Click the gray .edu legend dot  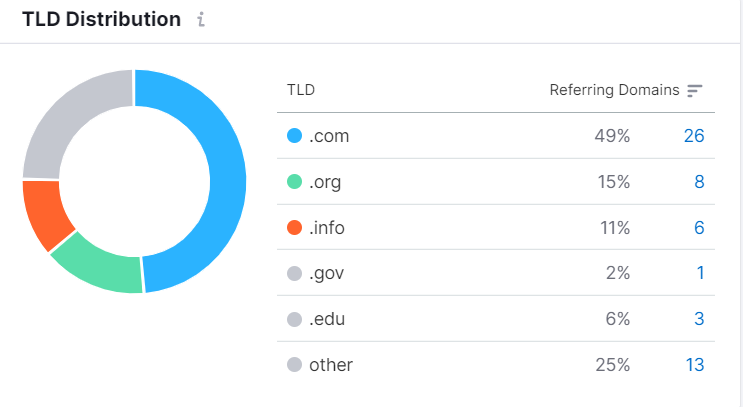tap(294, 319)
